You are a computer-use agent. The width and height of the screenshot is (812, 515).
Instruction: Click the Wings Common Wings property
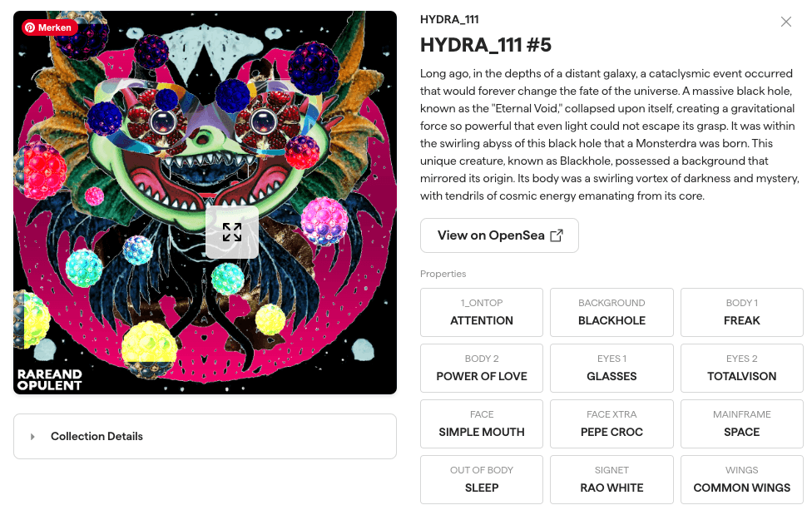741,480
